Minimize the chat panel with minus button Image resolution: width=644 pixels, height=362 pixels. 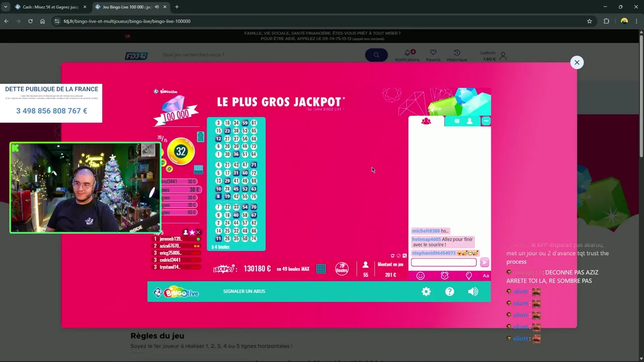[x=486, y=121]
